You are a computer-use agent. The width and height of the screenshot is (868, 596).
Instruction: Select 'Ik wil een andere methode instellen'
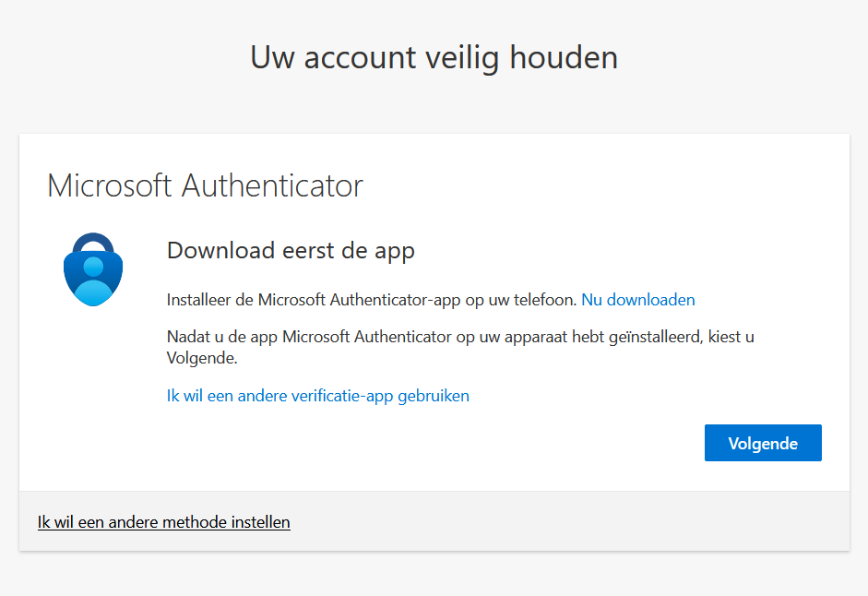click(163, 521)
